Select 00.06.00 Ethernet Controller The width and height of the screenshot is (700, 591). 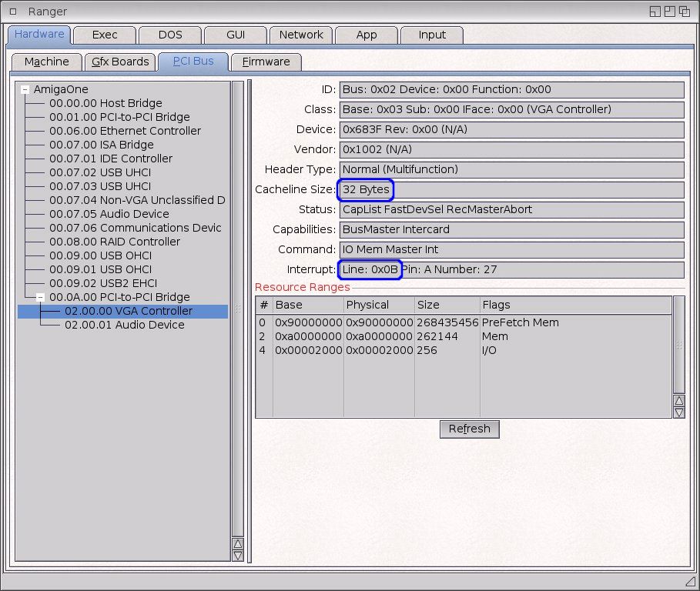point(125,131)
